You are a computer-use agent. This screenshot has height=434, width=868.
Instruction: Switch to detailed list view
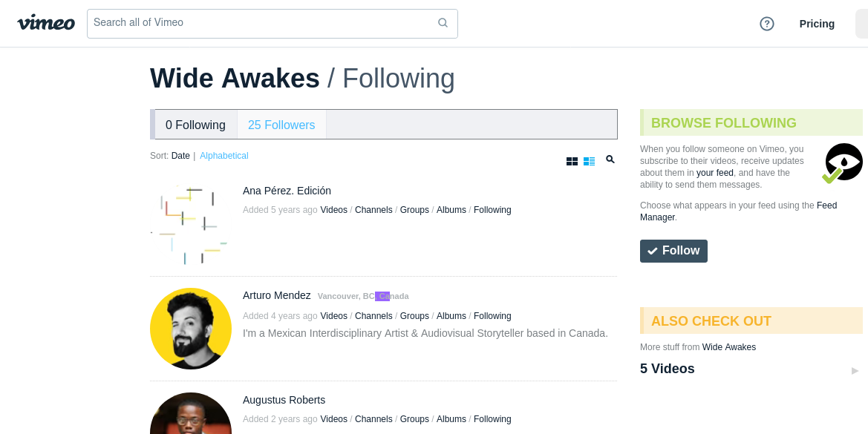point(590,161)
